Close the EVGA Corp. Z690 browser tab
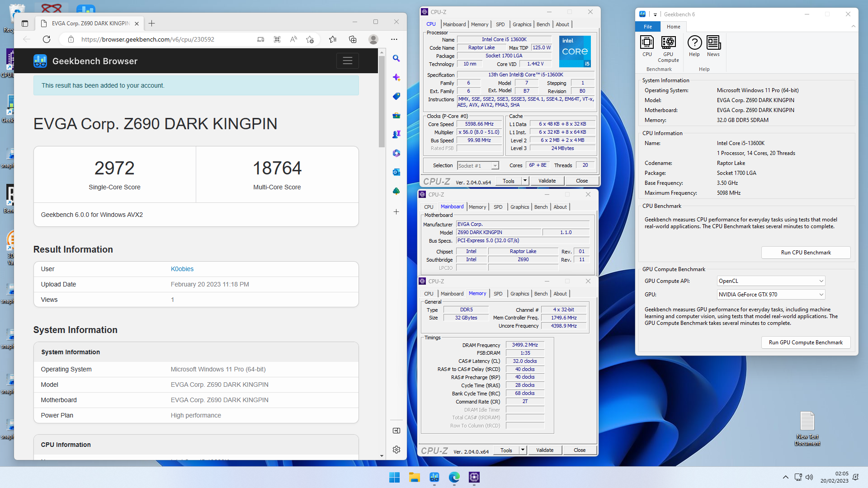Screen dimensions: 868x488 click(x=137, y=23)
